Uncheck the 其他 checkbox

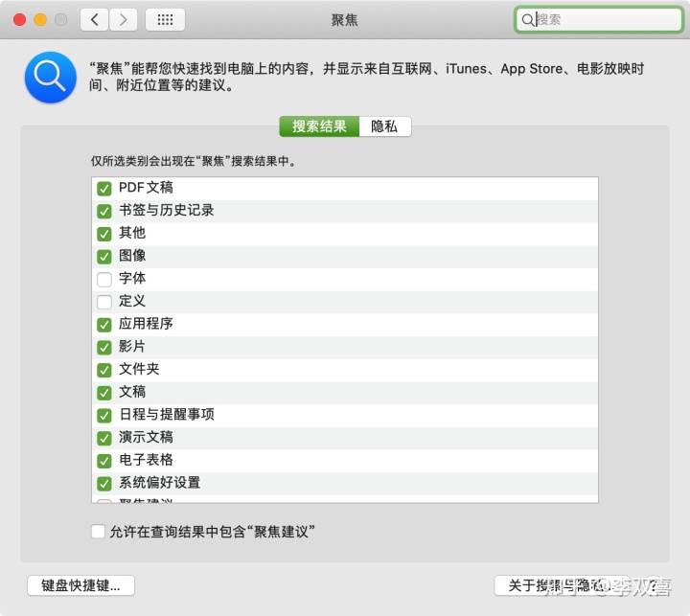[104, 234]
